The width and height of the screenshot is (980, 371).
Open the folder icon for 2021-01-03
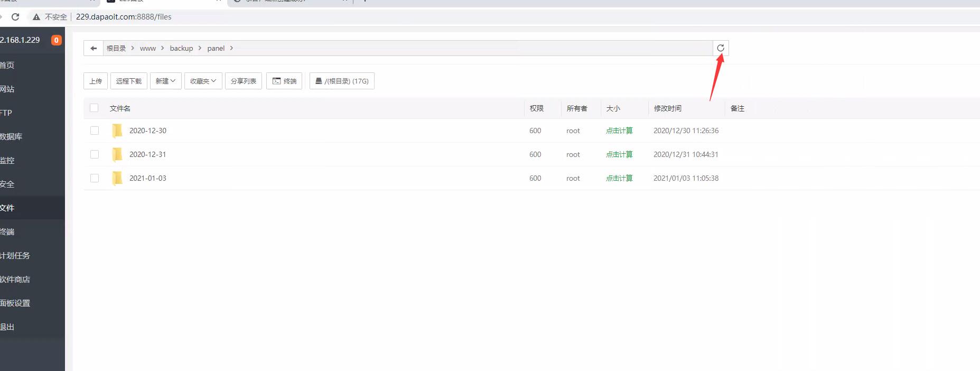coord(117,178)
